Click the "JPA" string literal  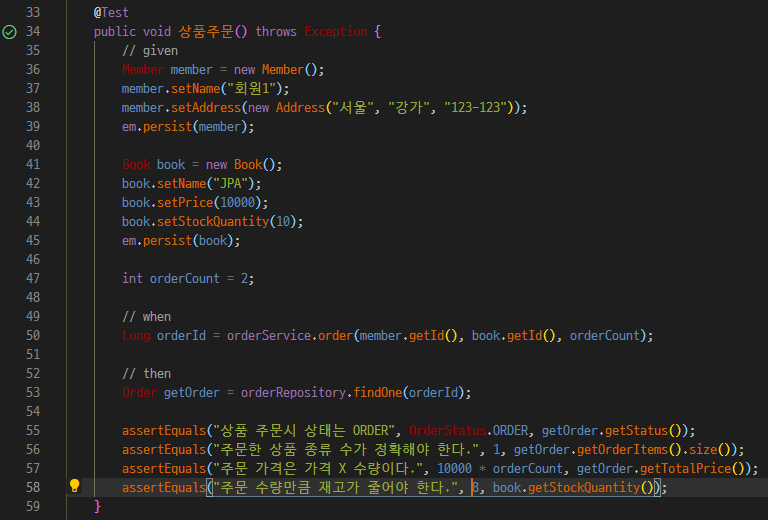point(231,184)
